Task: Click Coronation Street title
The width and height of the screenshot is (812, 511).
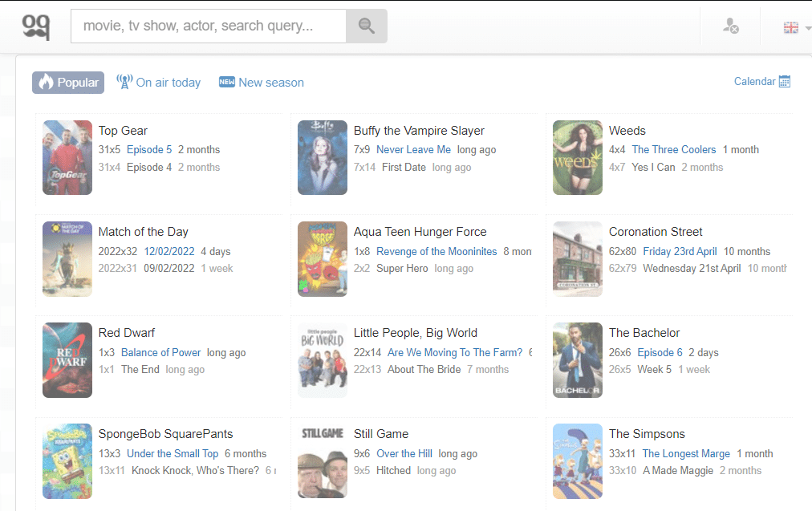Action: coord(656,232)
